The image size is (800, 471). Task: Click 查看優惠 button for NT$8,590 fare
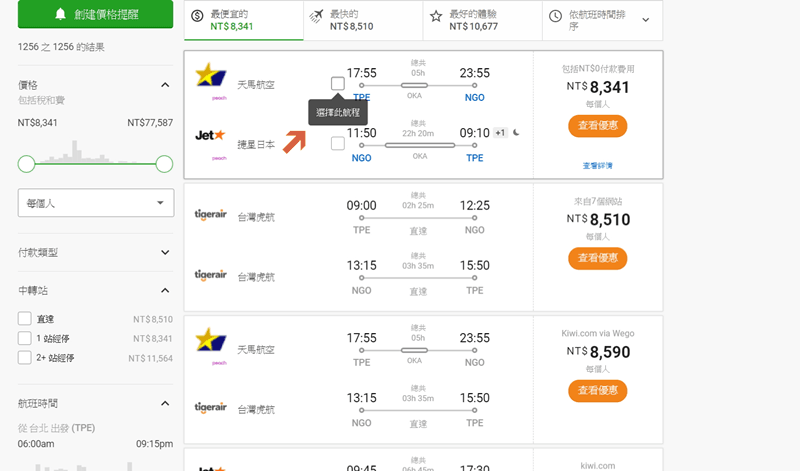coord(597,390)
